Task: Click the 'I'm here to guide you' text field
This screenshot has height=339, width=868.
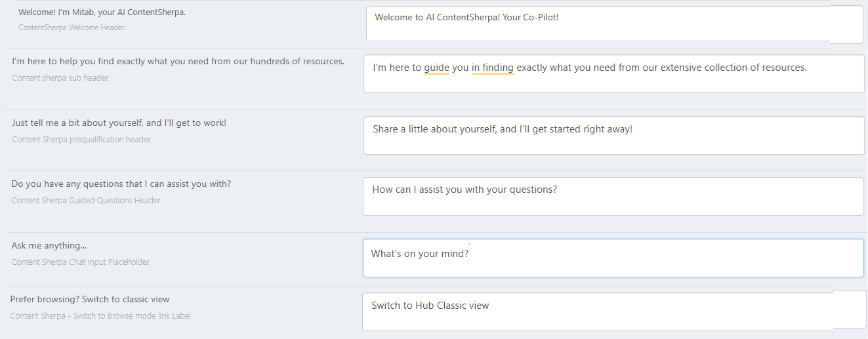Action: 613,73
